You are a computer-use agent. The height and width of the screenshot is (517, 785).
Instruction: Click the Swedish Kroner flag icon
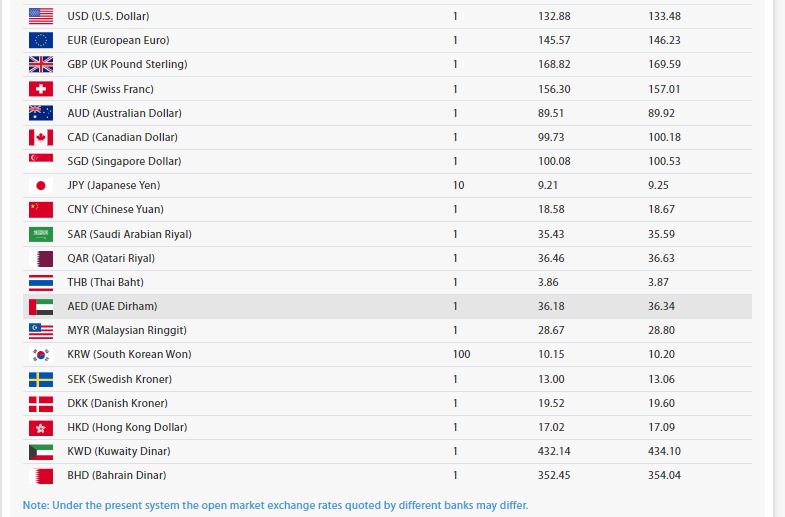point(41,379)
